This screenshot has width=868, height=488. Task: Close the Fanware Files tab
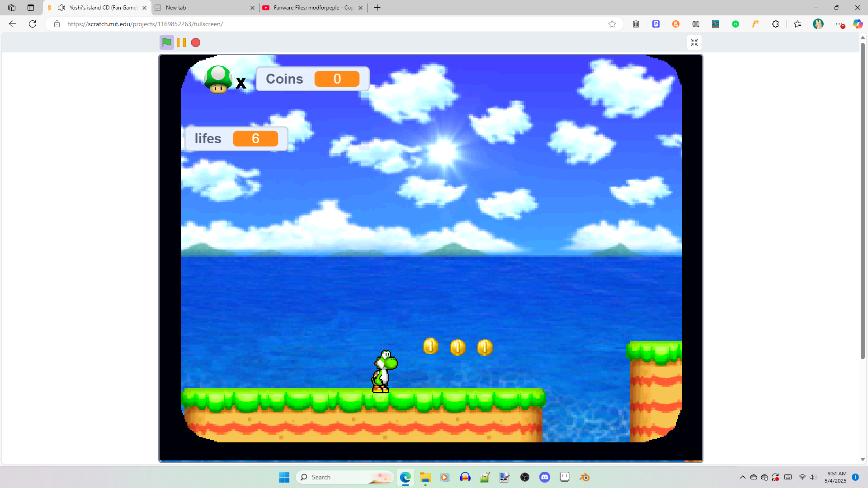click(360, 8)
